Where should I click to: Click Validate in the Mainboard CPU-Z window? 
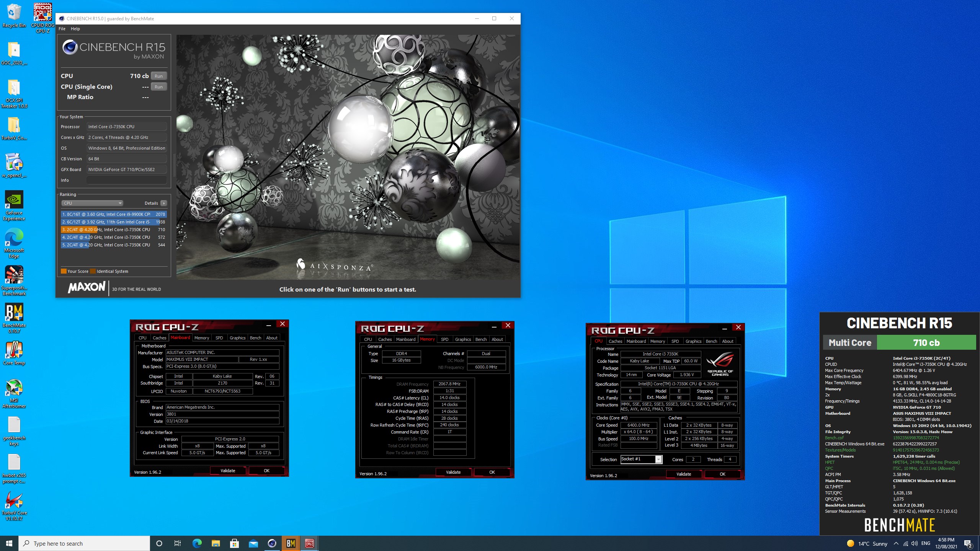[x=228, y=471]
